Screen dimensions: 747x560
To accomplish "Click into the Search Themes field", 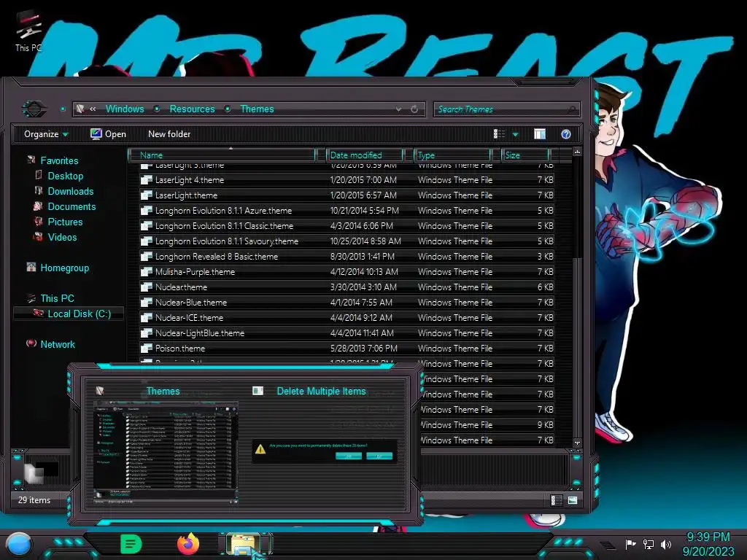I will pos(507,109).
